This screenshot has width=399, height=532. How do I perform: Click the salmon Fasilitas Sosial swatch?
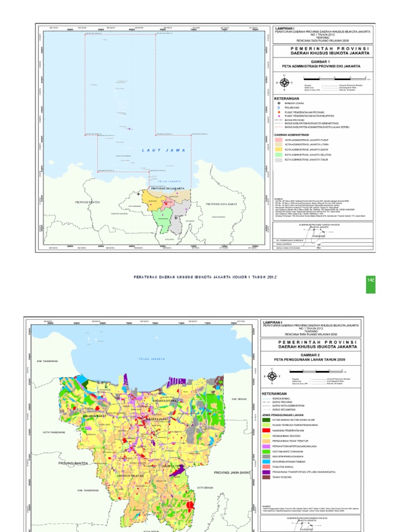(x=266, y=467)
